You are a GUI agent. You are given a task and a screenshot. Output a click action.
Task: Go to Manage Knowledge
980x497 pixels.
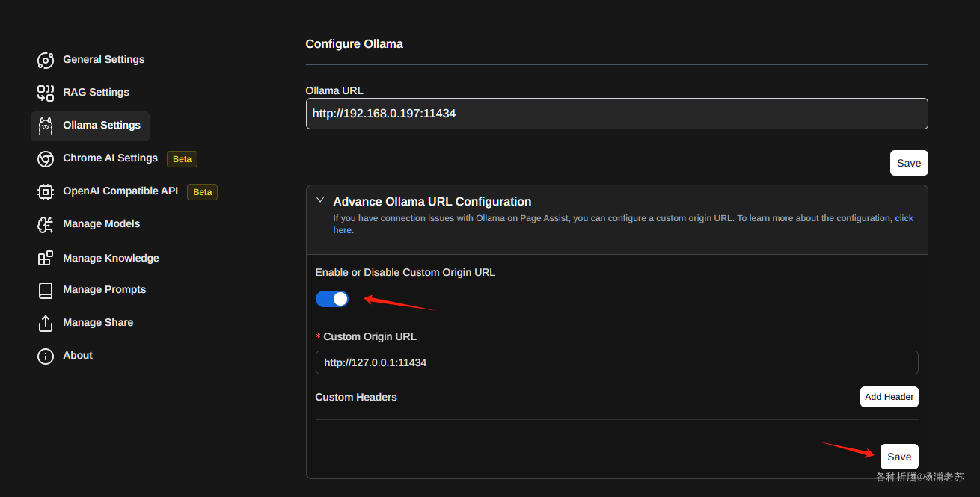(x=111, y=258)
